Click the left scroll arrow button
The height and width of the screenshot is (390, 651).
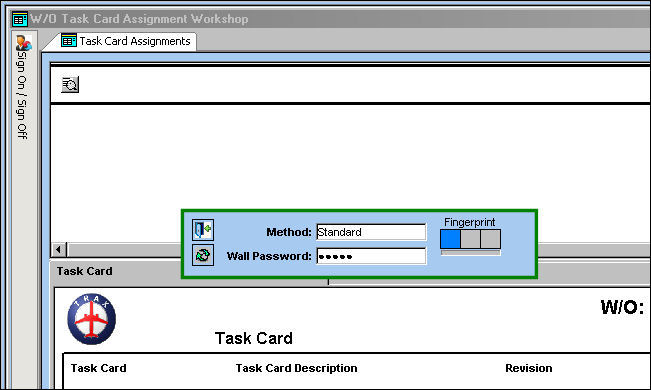(59, 250)
